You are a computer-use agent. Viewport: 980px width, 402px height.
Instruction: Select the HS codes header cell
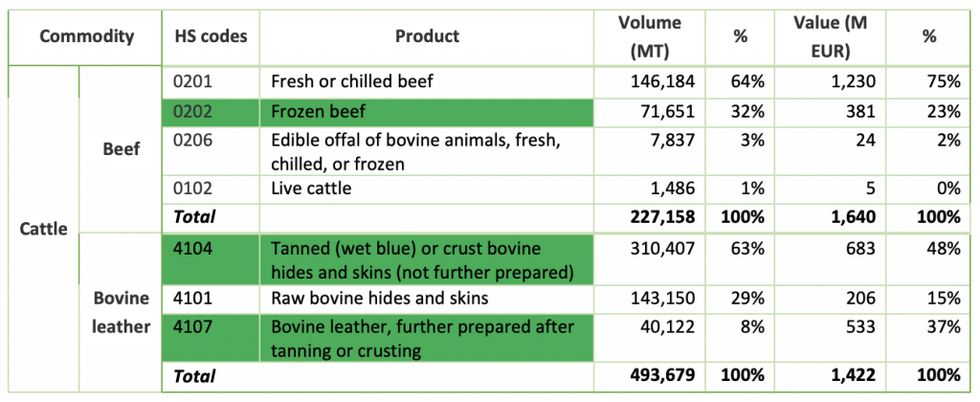211,36
